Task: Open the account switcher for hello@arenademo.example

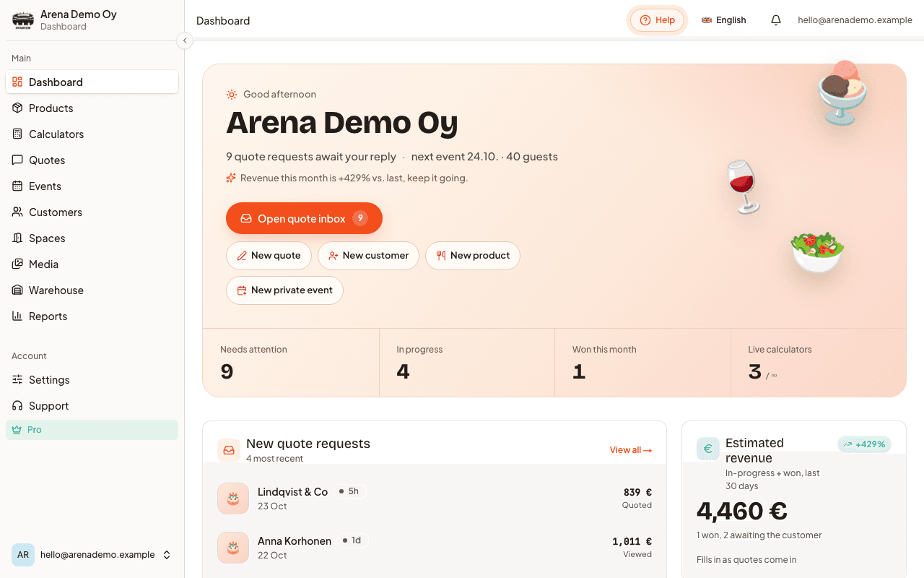Action: pyautogui.click(x=92, y=555)
